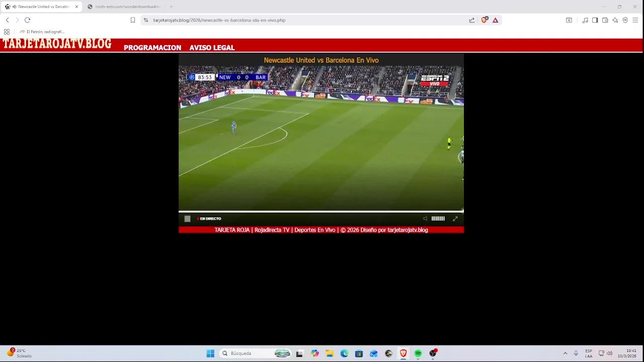Change ESP LAA keyboard language
This screenshot has width=644, height=362.
(x=589, y=353)
